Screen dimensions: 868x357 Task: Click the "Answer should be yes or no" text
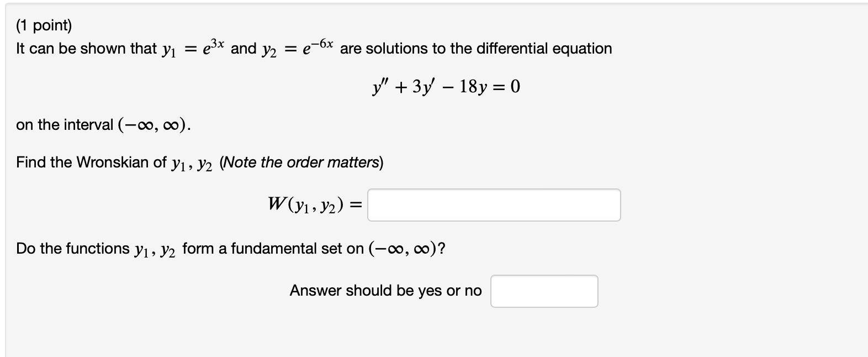click(x=385, y=291)
